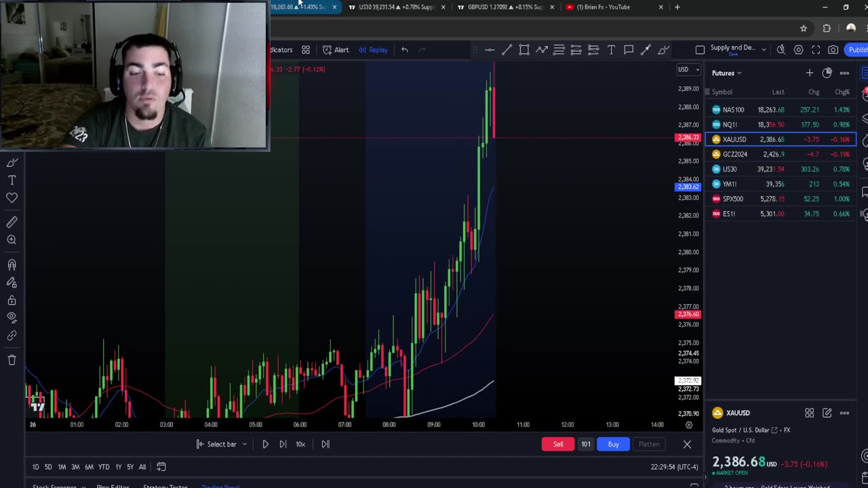
Task: Select SPX500 in the watchlist
Action: pyautogui.click(x=781, y=199)
